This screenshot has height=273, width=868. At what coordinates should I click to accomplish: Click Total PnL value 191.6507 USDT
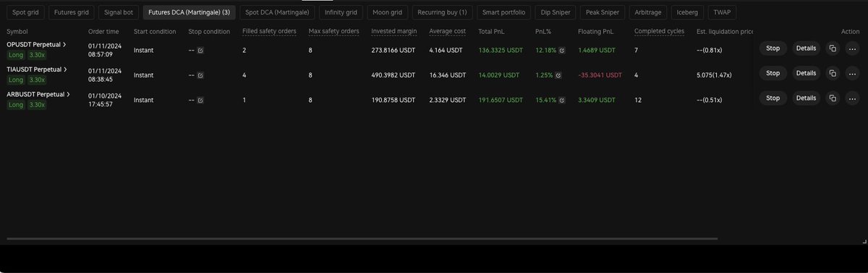[x=501, y=99]
